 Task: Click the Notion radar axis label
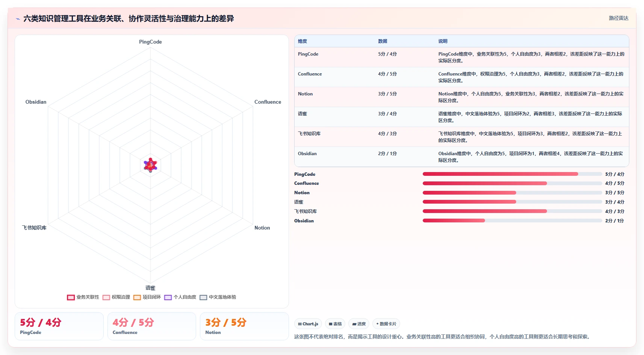[x=262, y=228]
